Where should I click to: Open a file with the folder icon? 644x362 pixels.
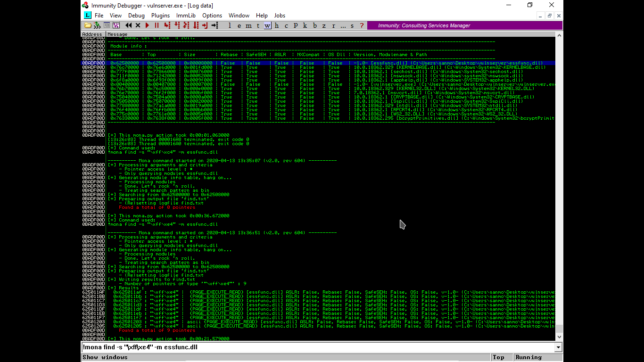pos(88,25)
